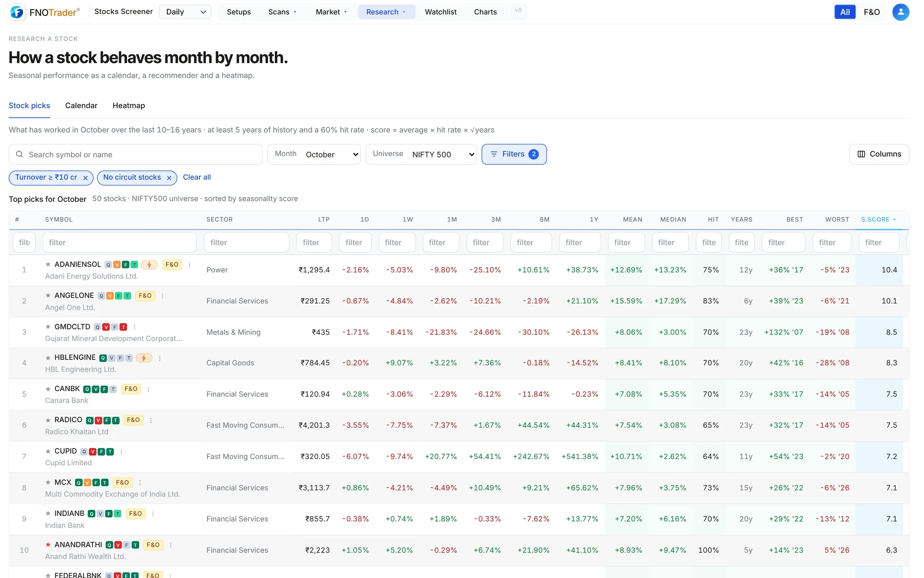924x578 pixels.
Task: Click the FNOTrader logo icon
Action: 17,12
